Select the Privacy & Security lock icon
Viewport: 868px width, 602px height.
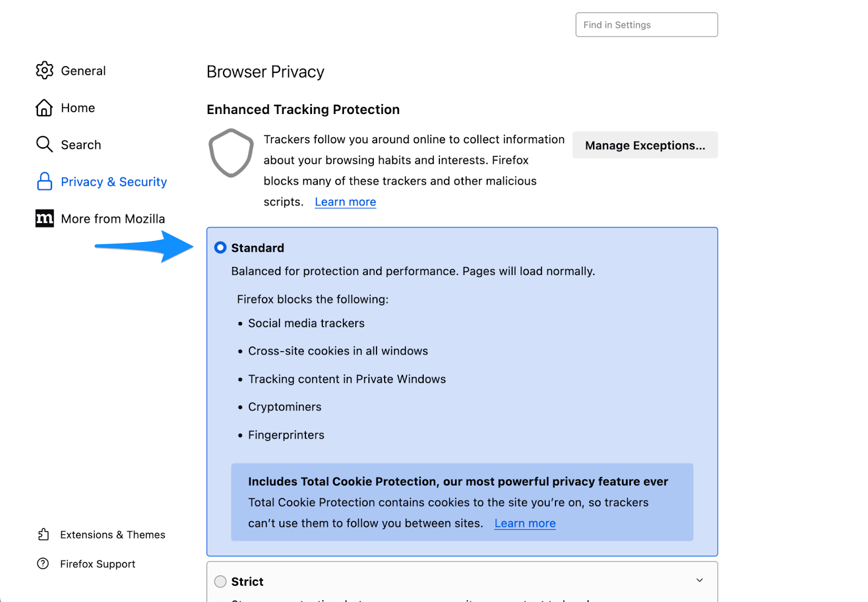click(x=44, y=181)
